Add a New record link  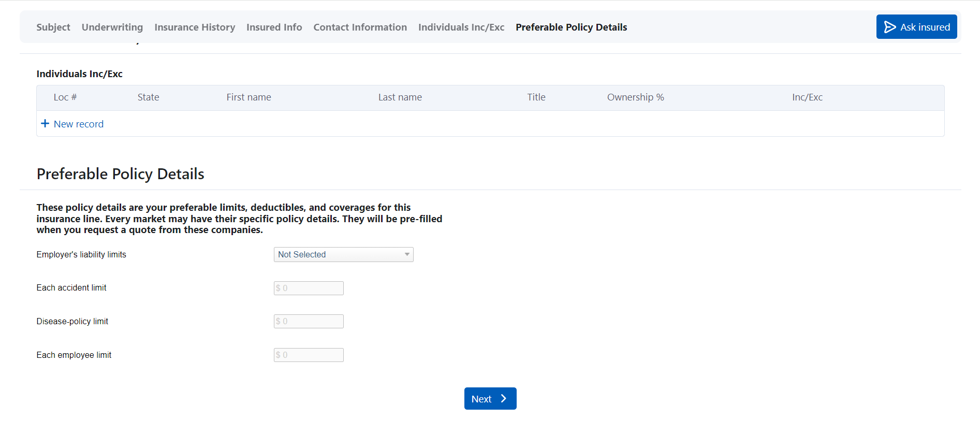[79, 124]
